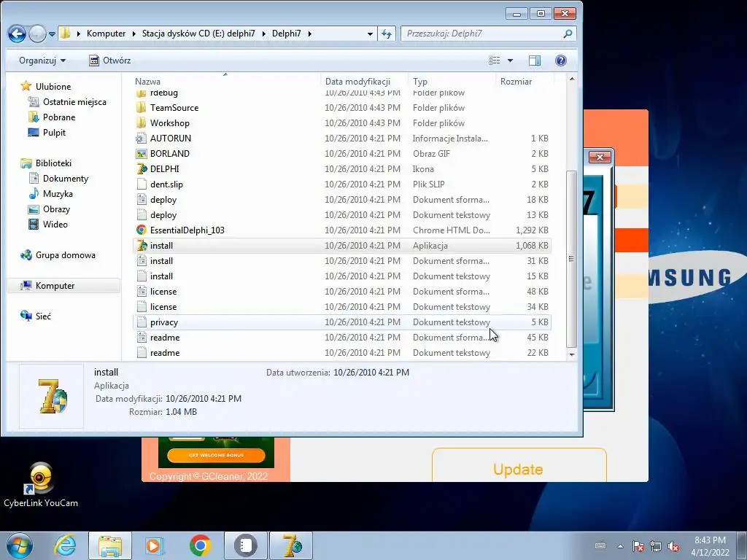Launch Internet Explorer from the taskbar

click(65, 545)
